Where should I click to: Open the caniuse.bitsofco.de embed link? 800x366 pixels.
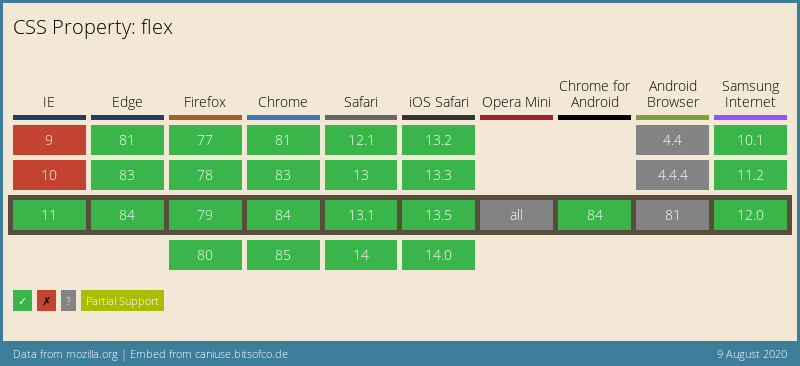tap(237, 354)
